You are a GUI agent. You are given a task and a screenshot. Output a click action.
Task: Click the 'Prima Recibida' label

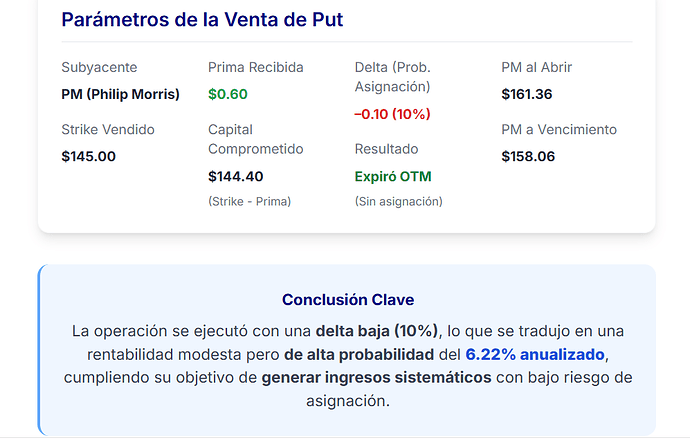pos(255,67)
